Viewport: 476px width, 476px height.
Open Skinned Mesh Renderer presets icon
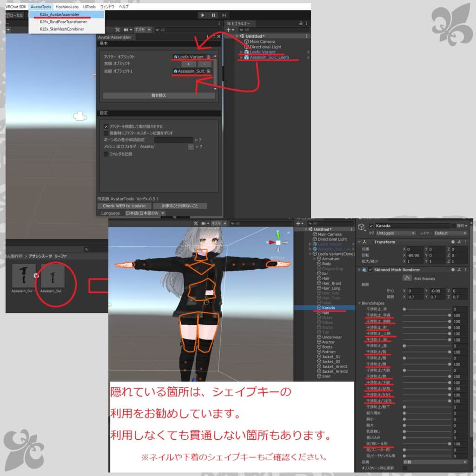click(x=459, y=270)
